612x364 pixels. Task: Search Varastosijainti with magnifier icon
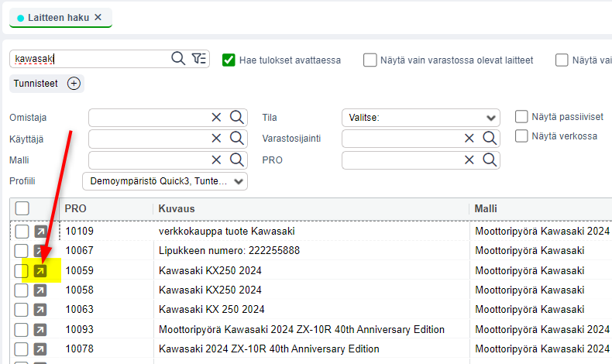tap(490, 138)
